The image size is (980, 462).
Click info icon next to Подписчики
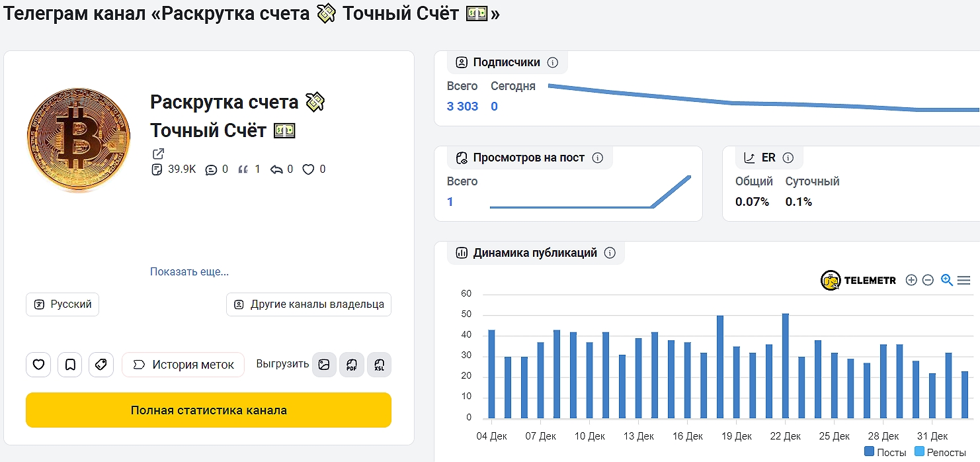pos(553,63)
